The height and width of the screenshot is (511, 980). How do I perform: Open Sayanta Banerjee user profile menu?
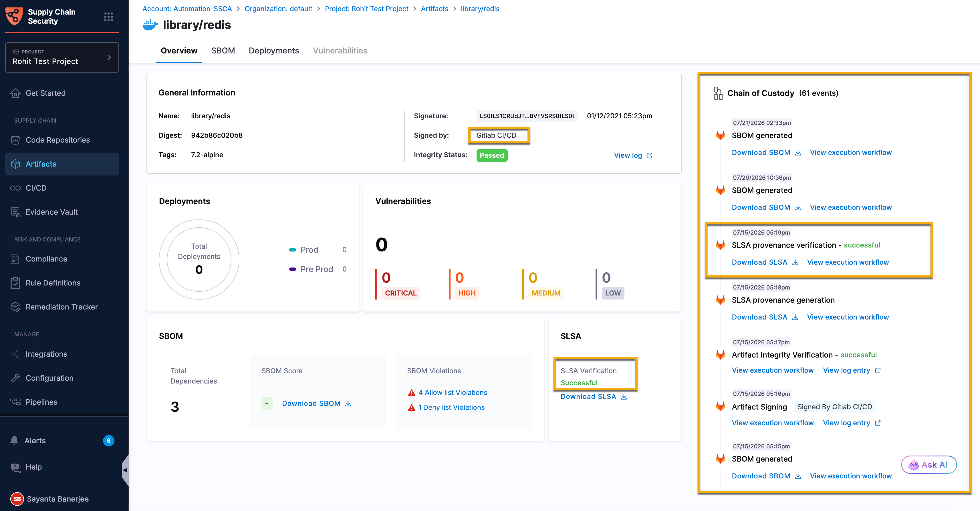pos(50,499)
